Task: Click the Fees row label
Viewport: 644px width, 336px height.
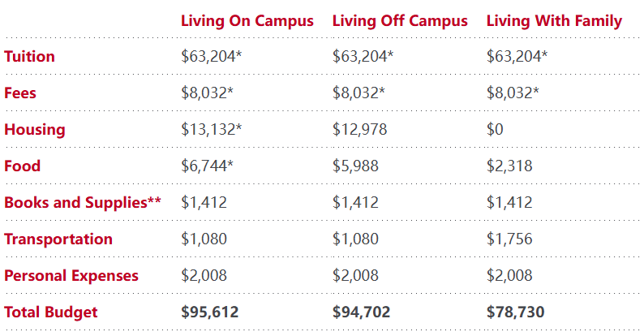Action: (x=20, y=93)
